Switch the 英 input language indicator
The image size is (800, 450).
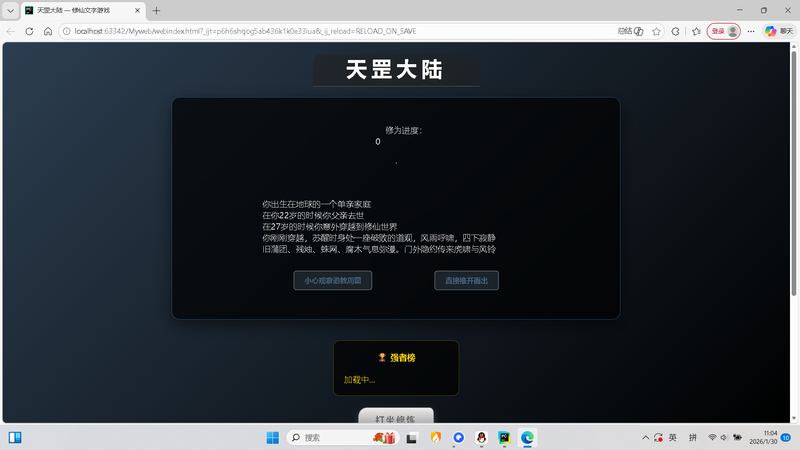click(x=673, y=438)
